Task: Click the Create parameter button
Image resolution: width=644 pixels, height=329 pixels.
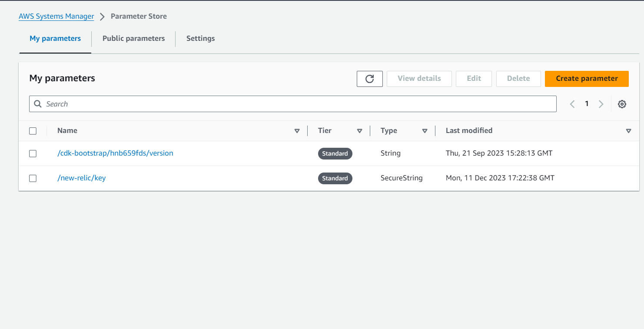Action: click(x=587, y=79)
